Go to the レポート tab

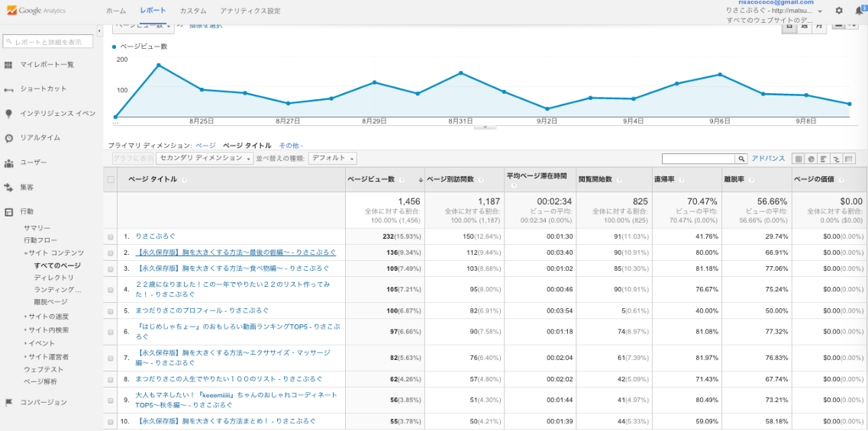pyautogui.click(x=153, y=10)
